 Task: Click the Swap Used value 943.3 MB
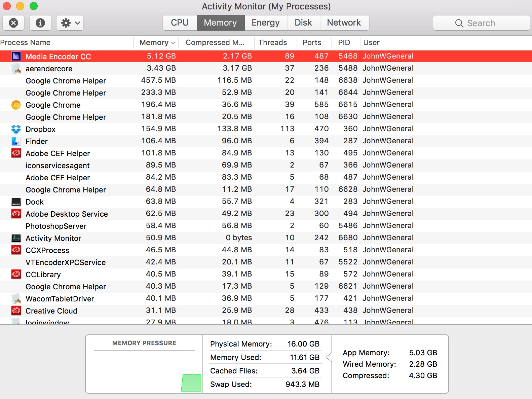point(302,384)
